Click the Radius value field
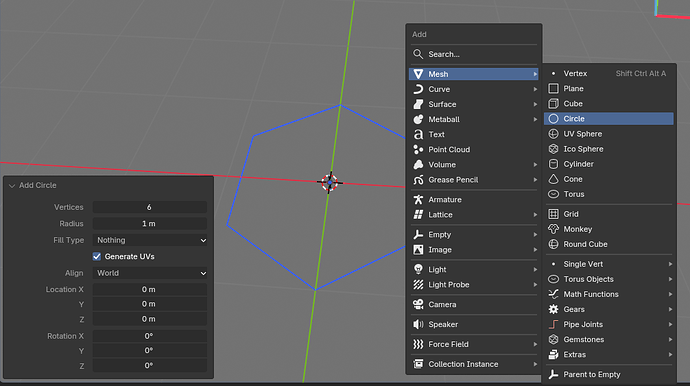 [x=150, y=224]
